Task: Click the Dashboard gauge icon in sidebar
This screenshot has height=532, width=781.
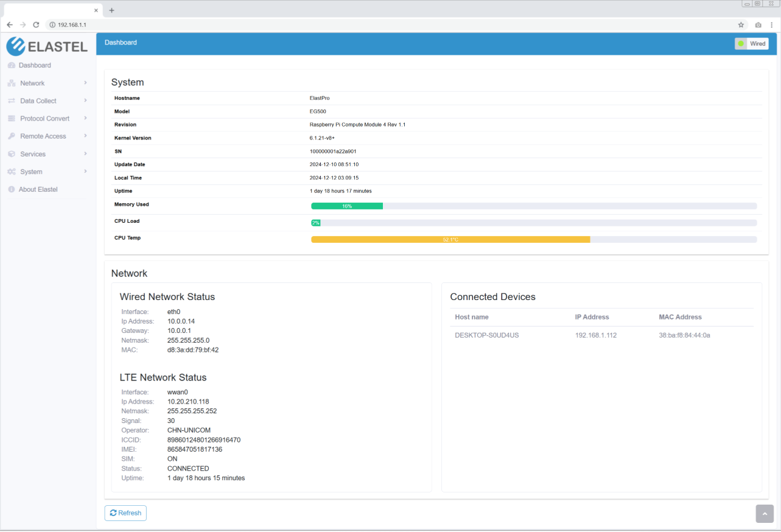Action: pos(12,65)
